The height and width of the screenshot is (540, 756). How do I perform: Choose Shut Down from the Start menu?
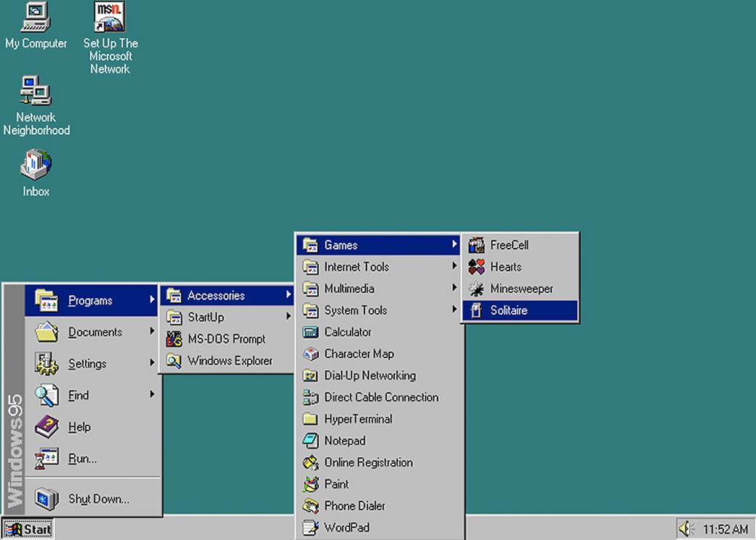(x=99, y=499)
